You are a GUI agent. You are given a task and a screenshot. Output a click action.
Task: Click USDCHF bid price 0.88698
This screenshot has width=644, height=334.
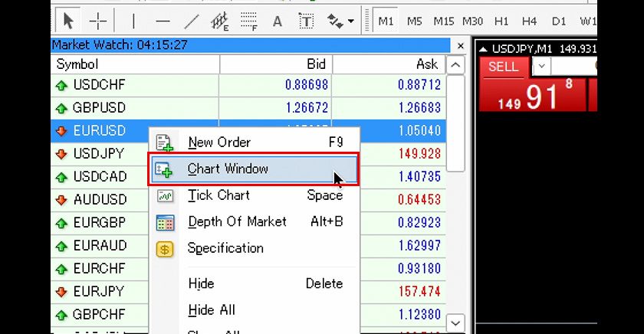307,85
